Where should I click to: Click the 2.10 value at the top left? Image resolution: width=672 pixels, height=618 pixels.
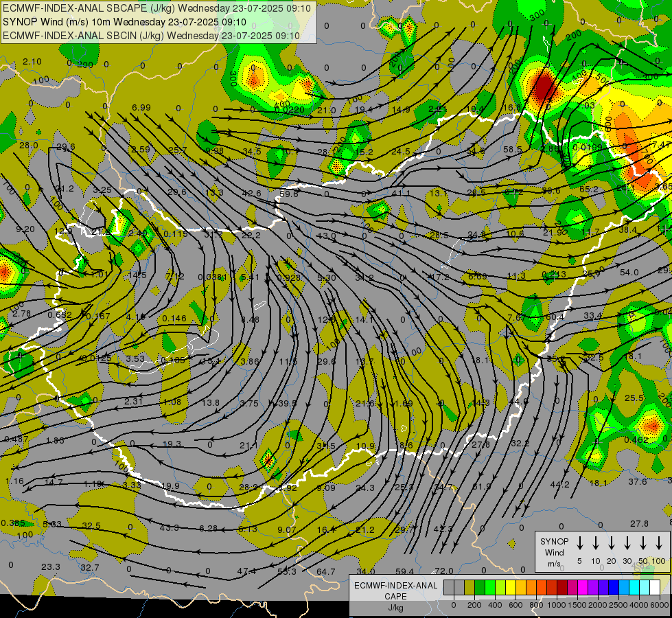[32, 61]
